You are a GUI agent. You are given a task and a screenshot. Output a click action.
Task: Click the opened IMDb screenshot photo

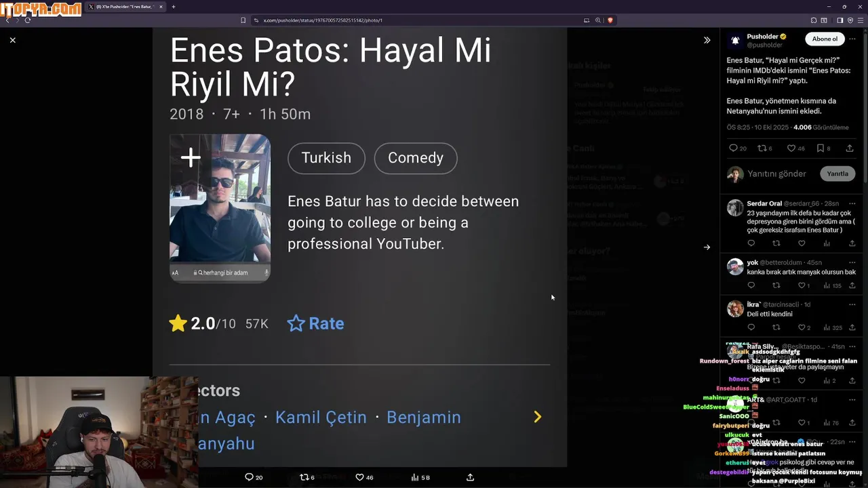(x=359, y=247)
